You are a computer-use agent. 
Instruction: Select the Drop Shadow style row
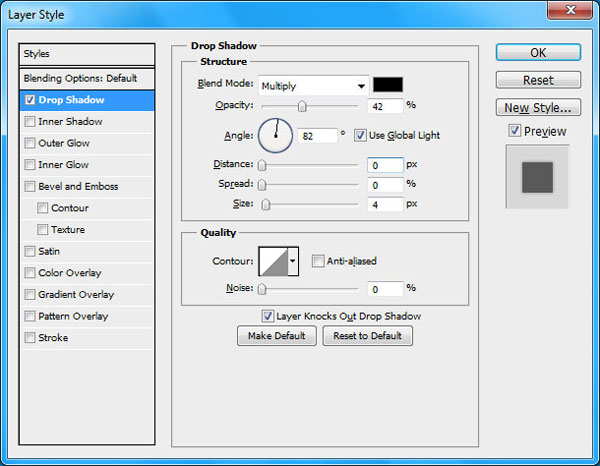(x=87, y=100)
